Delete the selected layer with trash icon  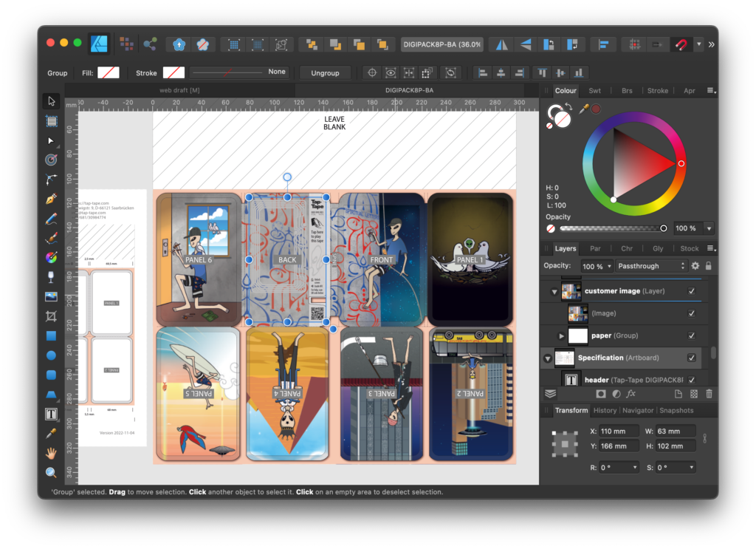[709, 394]
